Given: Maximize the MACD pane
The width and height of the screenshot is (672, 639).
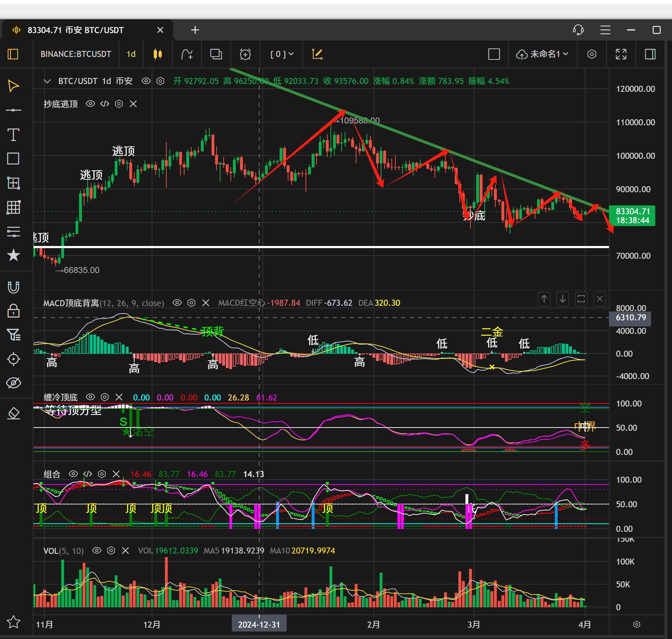Looking at the screenshot, I should [x=581, y=299].
